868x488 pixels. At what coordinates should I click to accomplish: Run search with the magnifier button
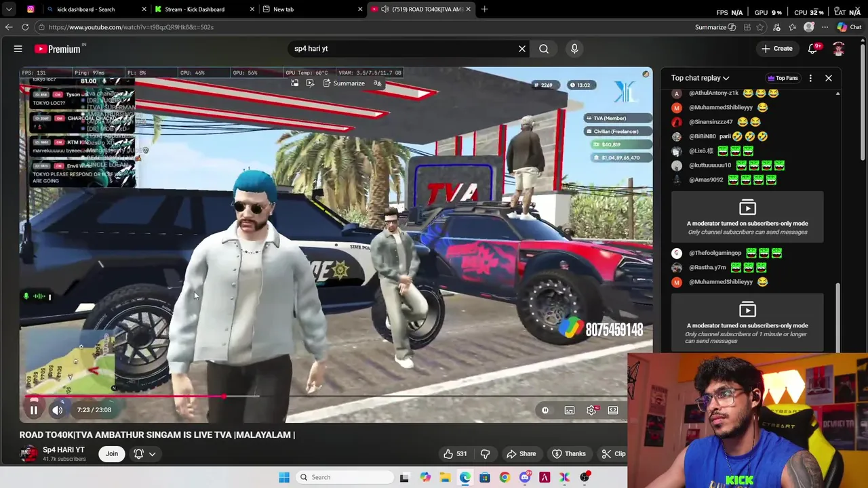click(544, 49)
